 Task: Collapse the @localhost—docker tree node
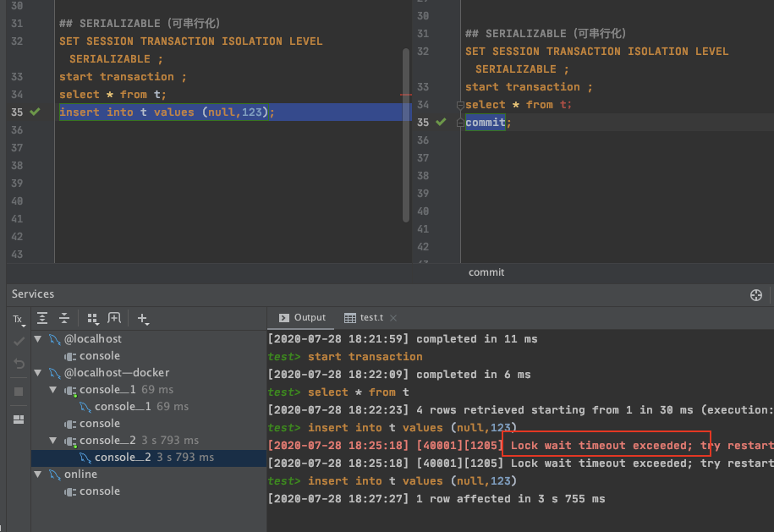[x=38, y=373]
